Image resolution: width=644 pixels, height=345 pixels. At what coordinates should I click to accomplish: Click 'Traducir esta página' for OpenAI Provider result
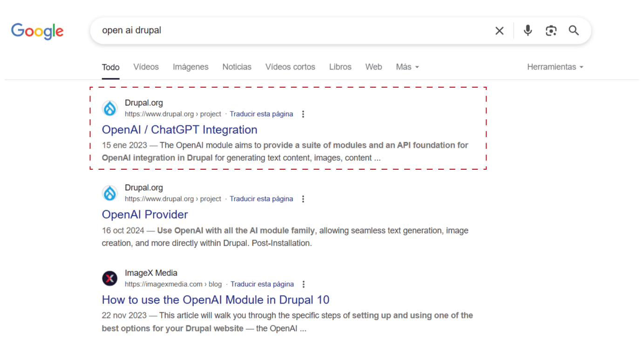262,199
